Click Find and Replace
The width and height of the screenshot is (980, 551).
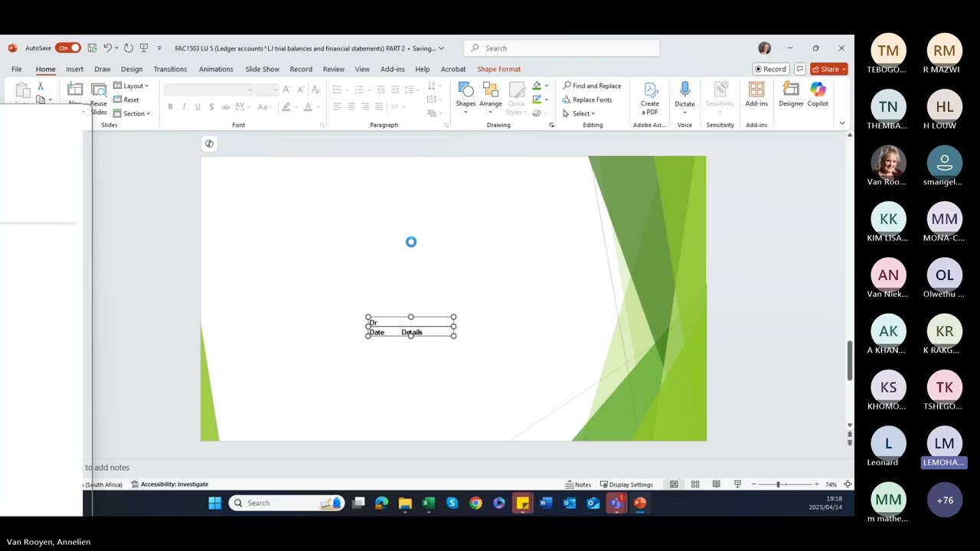pos(592,86)
